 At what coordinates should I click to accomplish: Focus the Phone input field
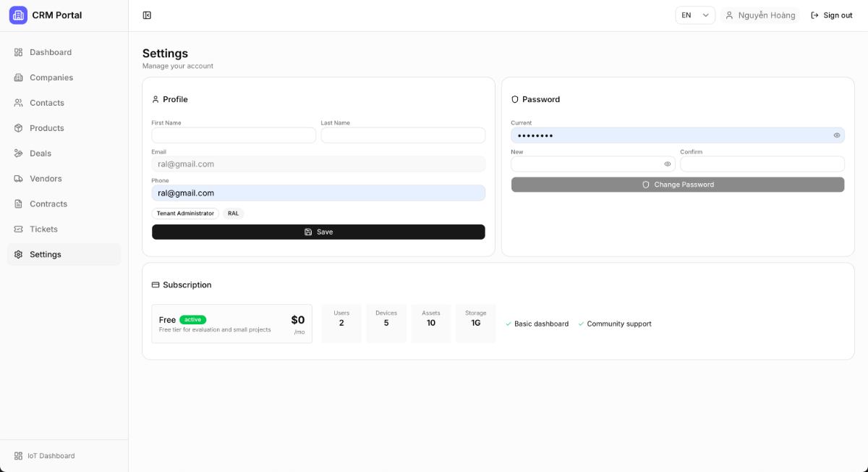[318, 193]
